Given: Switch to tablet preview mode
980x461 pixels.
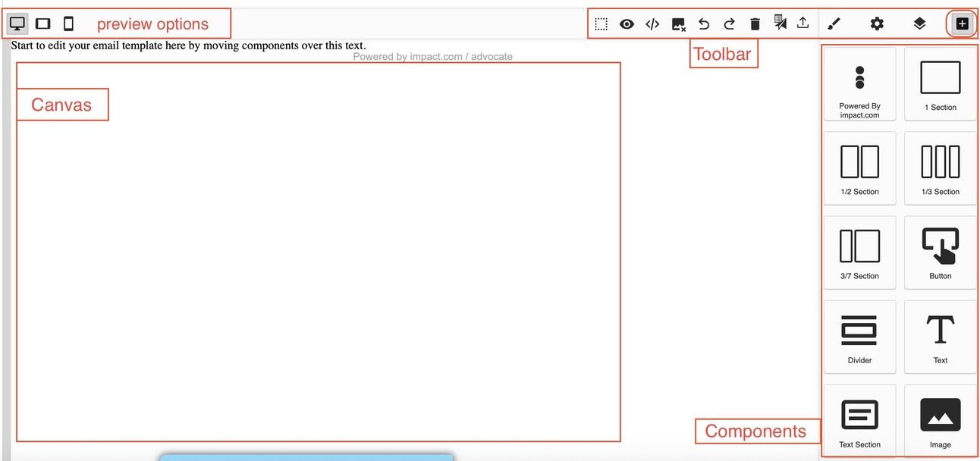Looking at the screenshot, I should (x=43, y=24).
